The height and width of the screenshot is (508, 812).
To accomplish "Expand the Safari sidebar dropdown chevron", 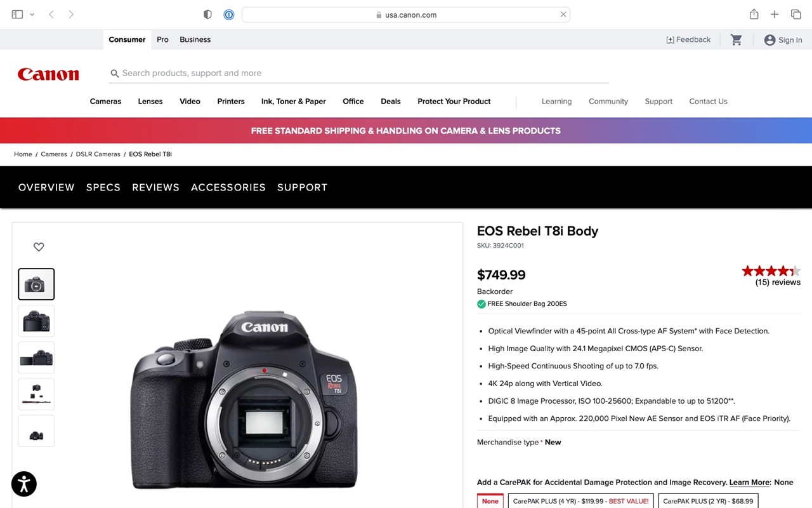I will pos(32,15).
